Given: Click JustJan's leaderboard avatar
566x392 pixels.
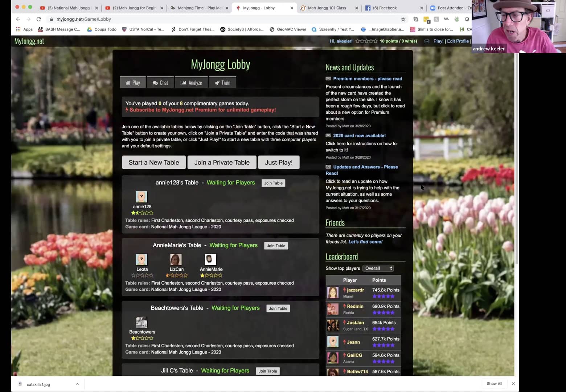Looking at the screenshot, I should (x=333, y=325).
